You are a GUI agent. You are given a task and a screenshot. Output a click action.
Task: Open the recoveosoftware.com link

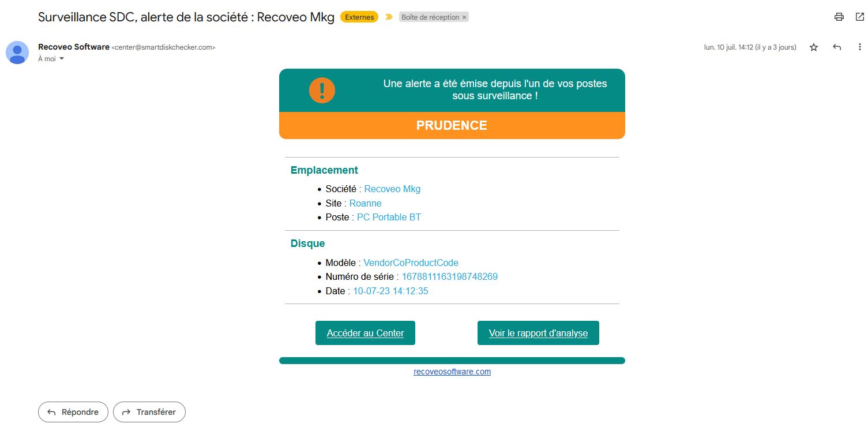[452, 372]
